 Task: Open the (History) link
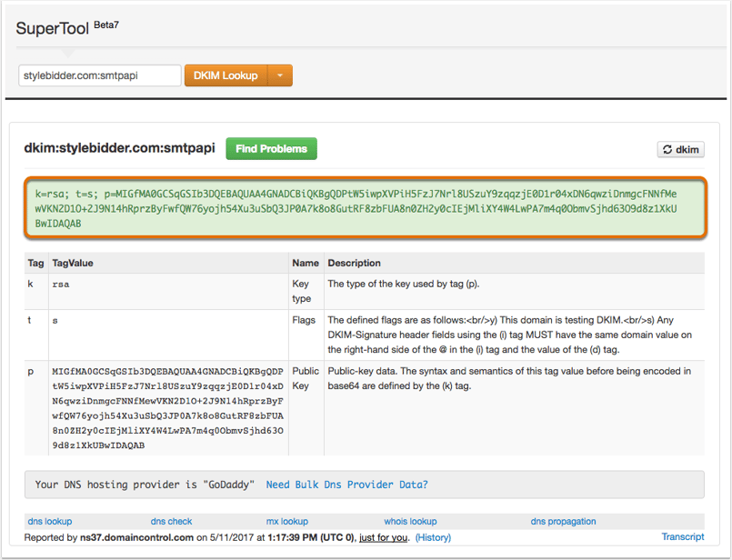pos(433,537)
